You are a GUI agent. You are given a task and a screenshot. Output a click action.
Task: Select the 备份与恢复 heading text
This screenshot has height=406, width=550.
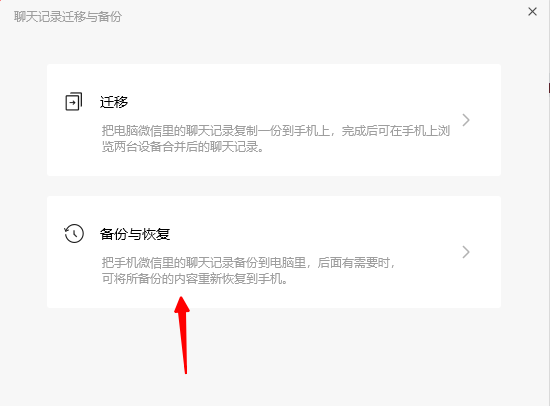click(135, 234)
